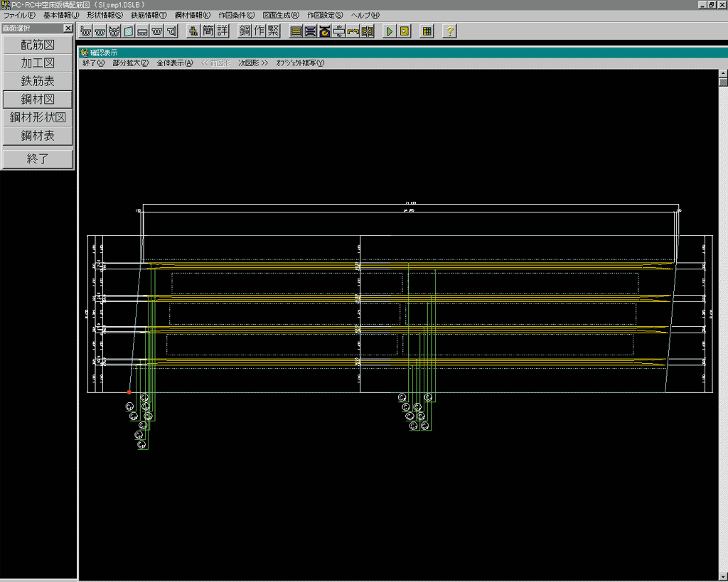Switch to the 鉄筋表 view
Viewport: 728px width, 582px height.
coord(38,81)
